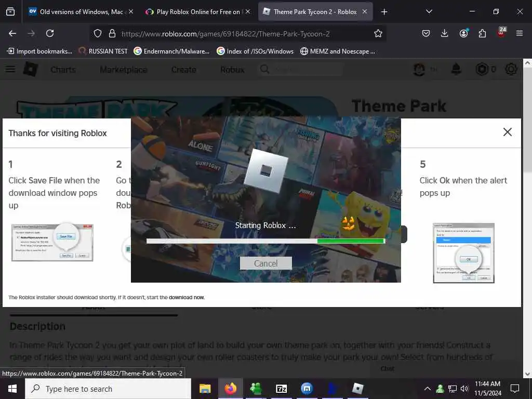Show hidden system tray icons
532x399 pixels.
[428, 389]
